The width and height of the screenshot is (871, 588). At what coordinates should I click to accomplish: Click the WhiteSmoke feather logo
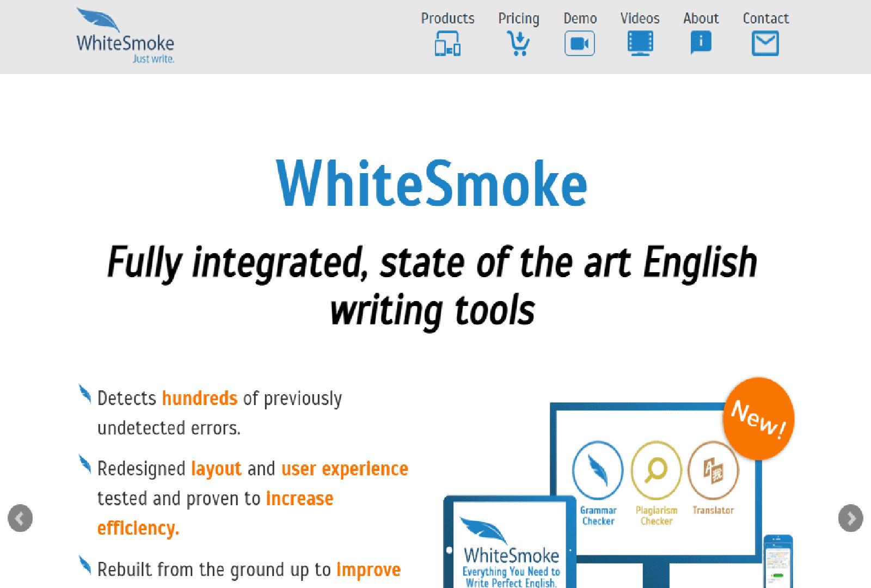pos(98,19)
